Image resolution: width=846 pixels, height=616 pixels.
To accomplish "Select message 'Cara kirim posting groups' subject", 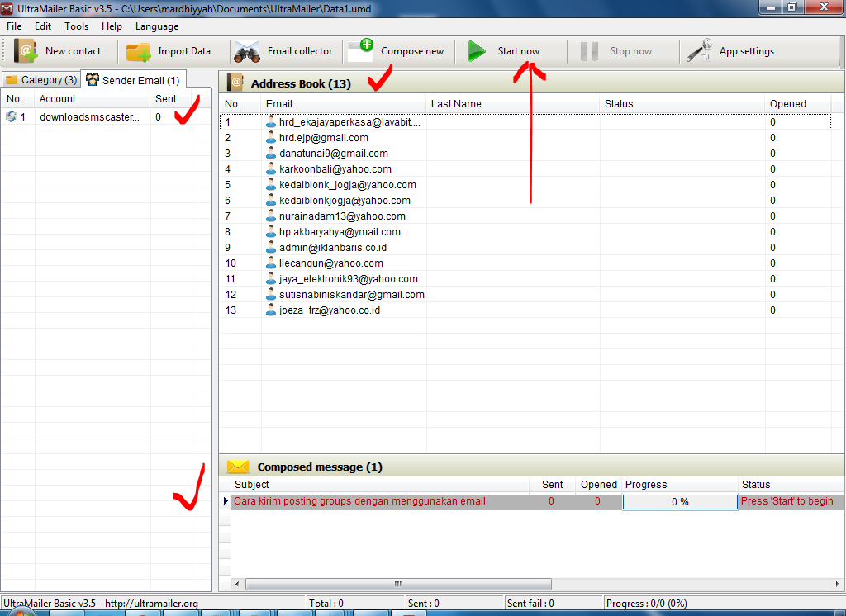I will [359, 501].
